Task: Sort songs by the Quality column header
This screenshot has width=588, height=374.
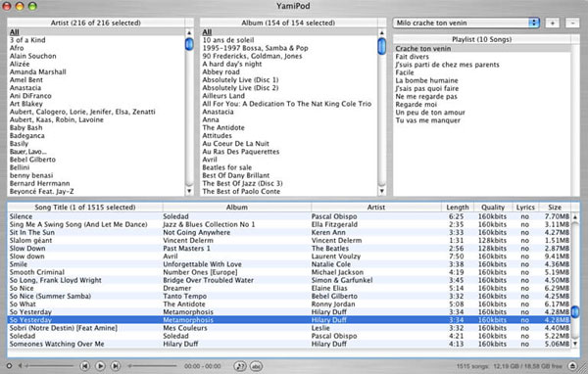Action: click(x=493, y=208)
